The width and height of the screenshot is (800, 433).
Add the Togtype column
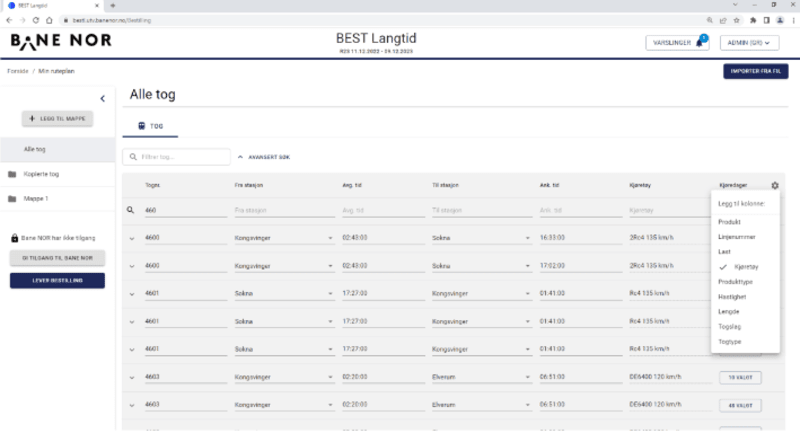pos(745,342)
